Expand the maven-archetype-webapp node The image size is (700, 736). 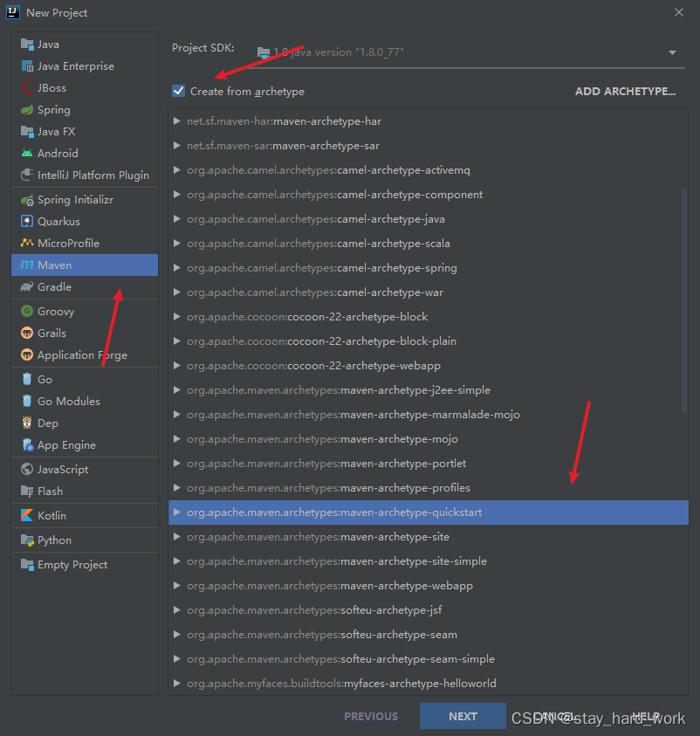[x=177, y=585]
